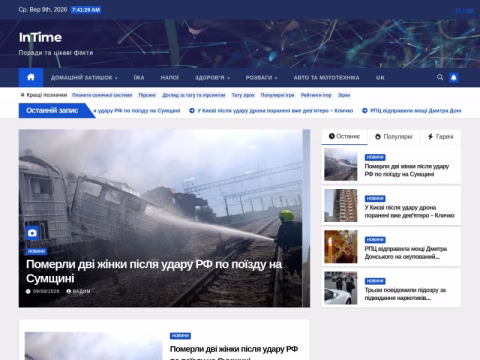Image resolution: width=480 pixels, height=360 pixels.
Task: Click the clock icon in the Останні tab
Action: pos(332,136)
